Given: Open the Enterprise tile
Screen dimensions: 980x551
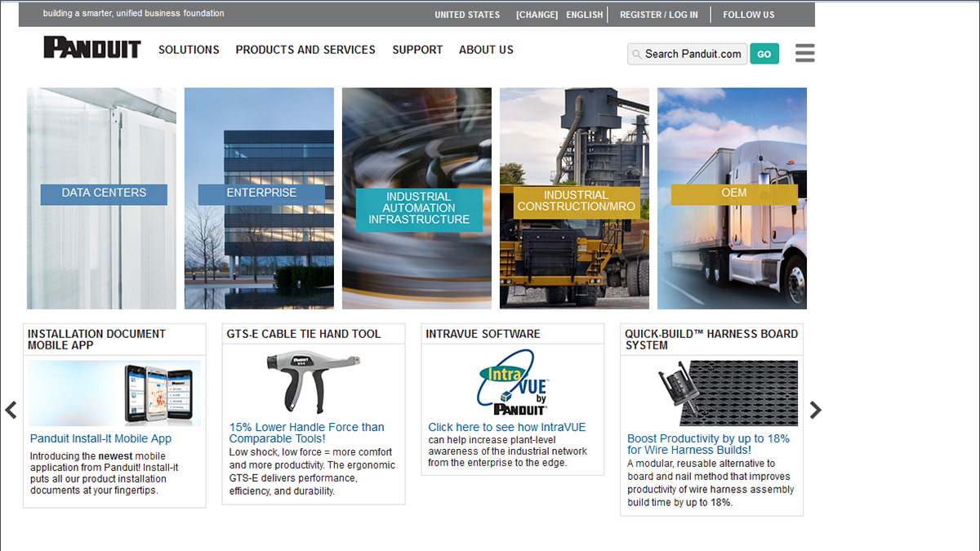Looking at the screenshot, I should [x=259, y=198].
